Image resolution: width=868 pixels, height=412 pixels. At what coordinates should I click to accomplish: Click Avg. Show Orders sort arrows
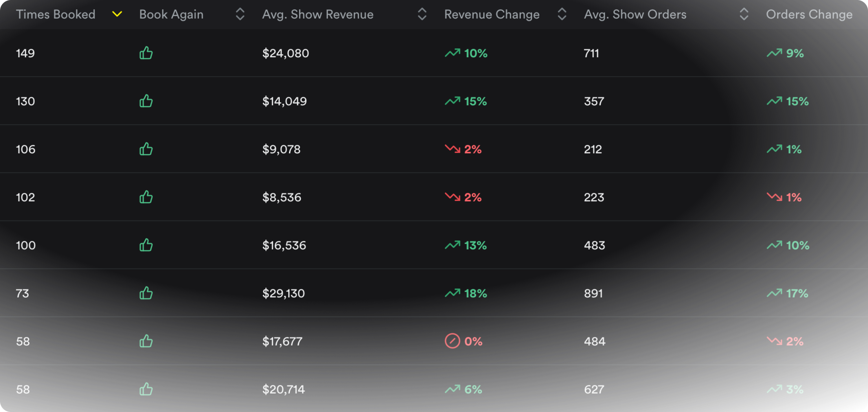(x=744, y=14)
